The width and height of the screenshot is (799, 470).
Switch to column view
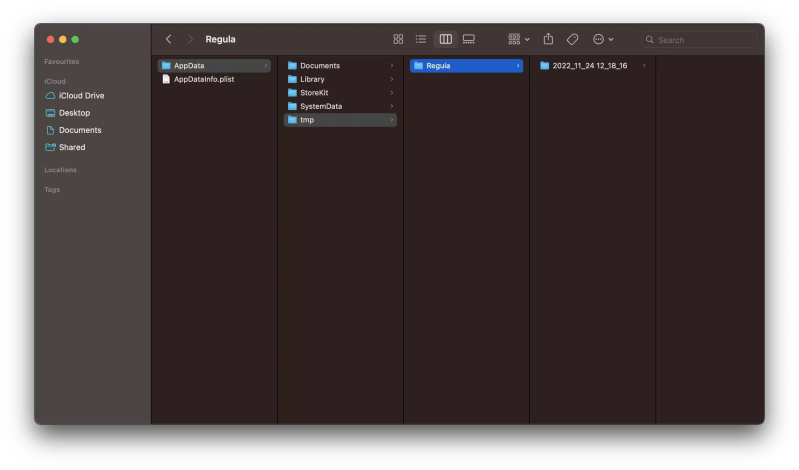click(445, 39)
